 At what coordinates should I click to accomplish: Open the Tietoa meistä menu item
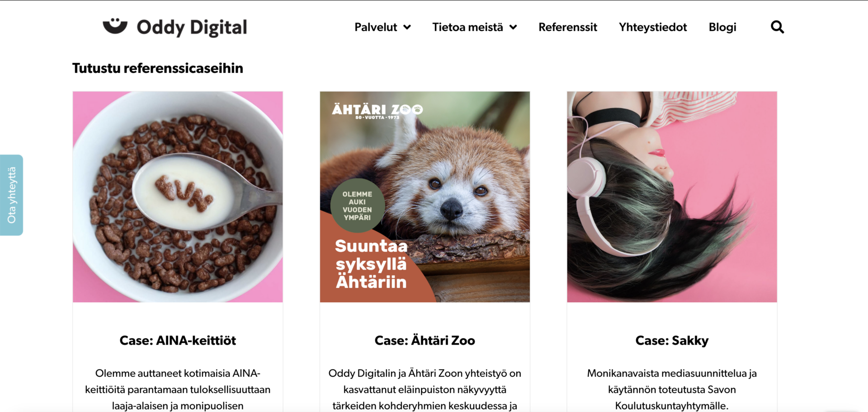pyautogui.click(x=467, y=27)
